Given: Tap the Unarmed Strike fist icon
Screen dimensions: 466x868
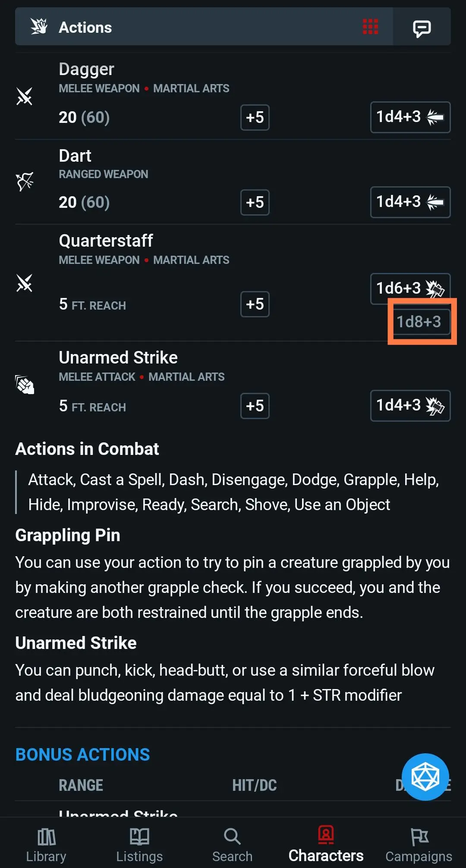Looking at the screenshot, I should click(x=25, y=385).
